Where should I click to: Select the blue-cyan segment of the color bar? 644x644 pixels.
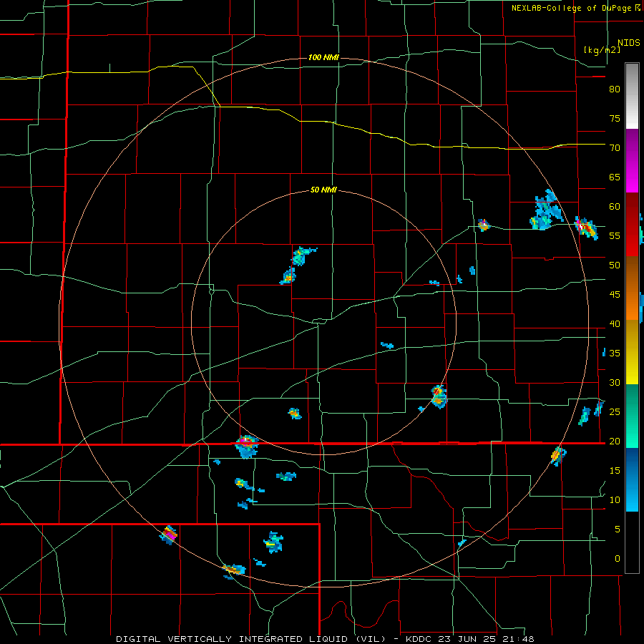coord(632,479)
